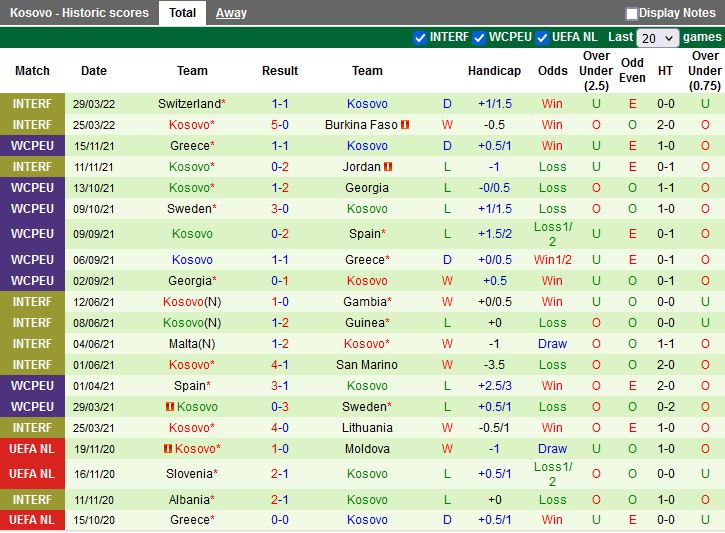Image resolution: width=725 pixels, height=533 pixels.
Task: Click the 3-0 Sweden vs Kosovo result
Action: tap(280, 208)
